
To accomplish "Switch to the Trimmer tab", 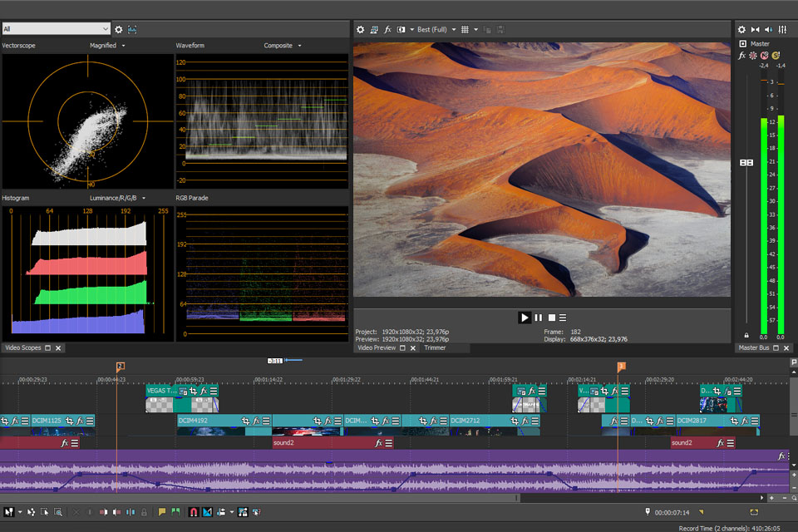I will click(x=435, y=347).
